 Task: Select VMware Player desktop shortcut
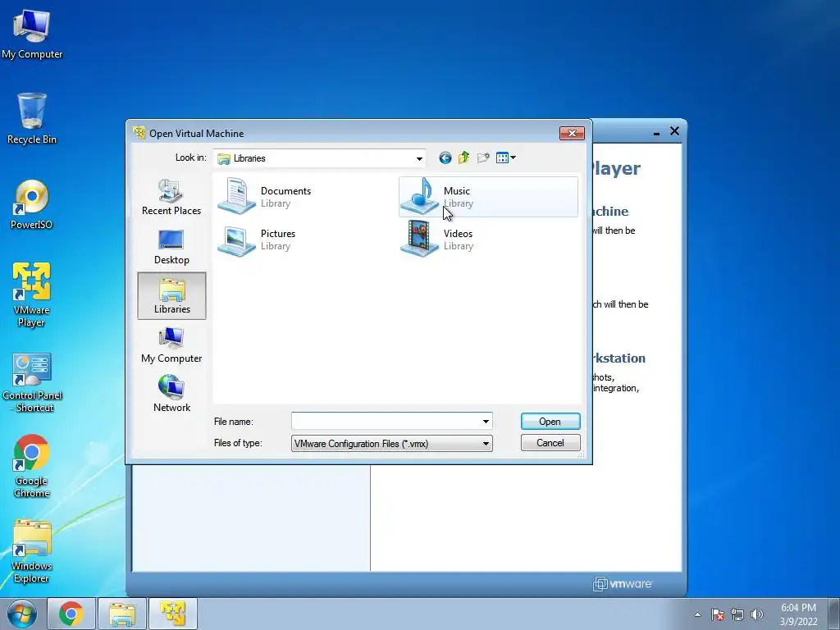point(32,294)
